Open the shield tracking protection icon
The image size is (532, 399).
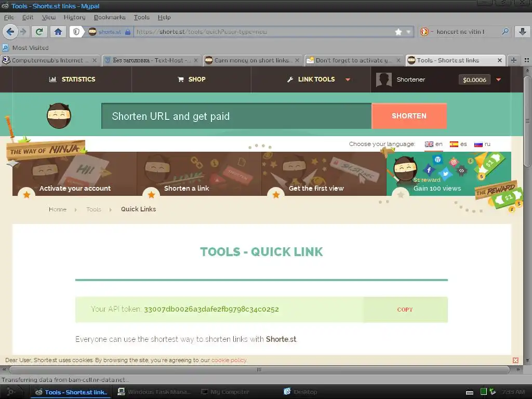point(77,32)
